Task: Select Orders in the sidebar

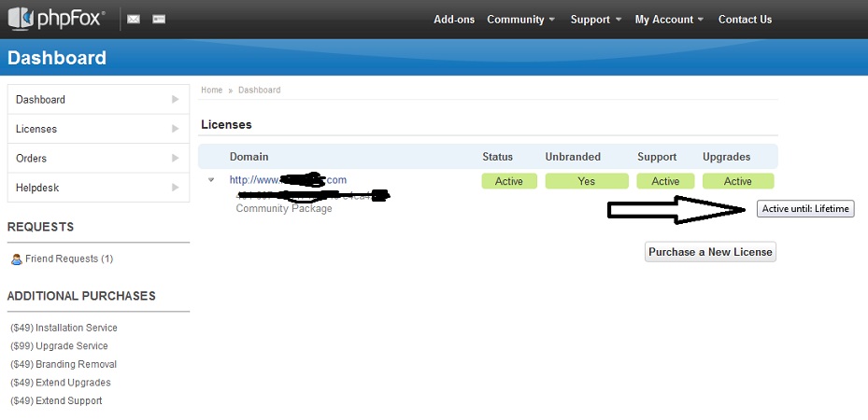Action: (98, 158)
